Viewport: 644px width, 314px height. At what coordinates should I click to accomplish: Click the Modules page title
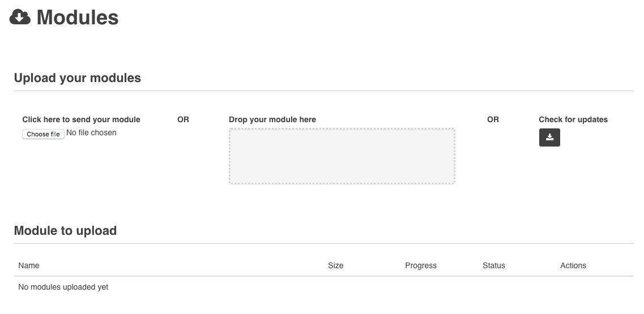[78, 18]
